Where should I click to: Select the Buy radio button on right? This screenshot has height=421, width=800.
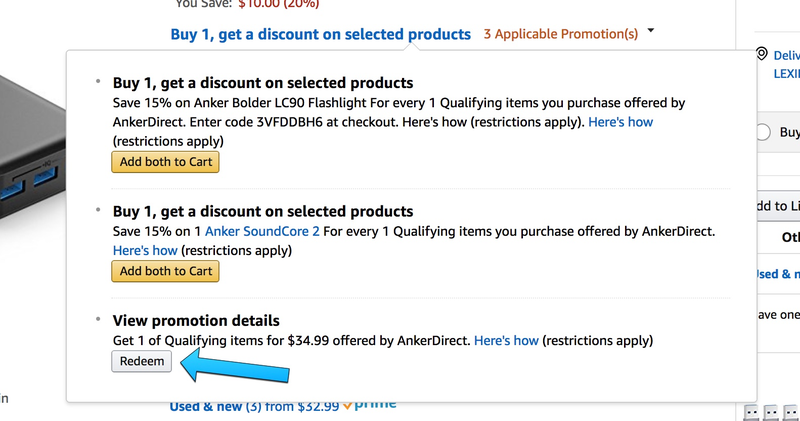pos(763,132)
